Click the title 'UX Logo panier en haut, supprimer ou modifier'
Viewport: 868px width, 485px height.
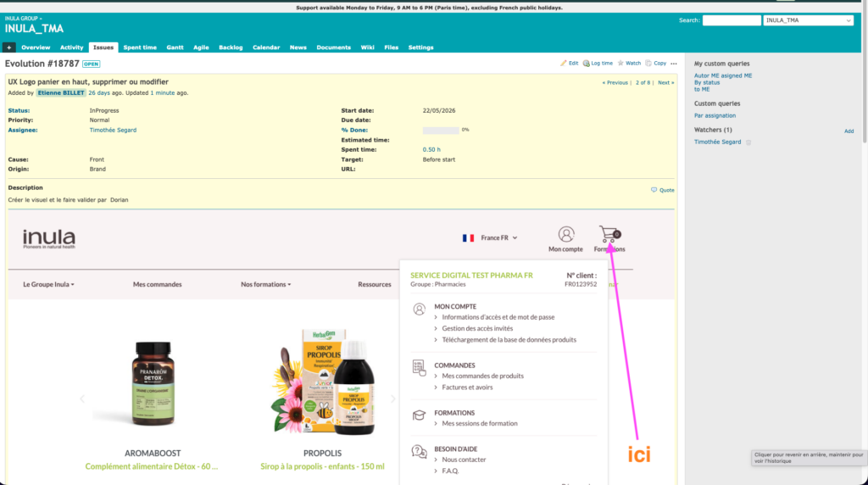pos(88,82)
